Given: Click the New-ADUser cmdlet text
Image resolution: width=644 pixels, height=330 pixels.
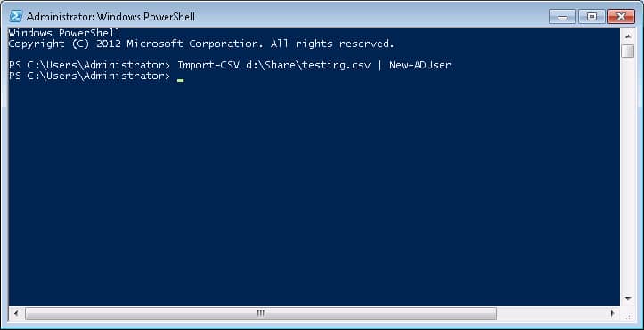Looking at the screenshot, I should click(x=420, y=65).
